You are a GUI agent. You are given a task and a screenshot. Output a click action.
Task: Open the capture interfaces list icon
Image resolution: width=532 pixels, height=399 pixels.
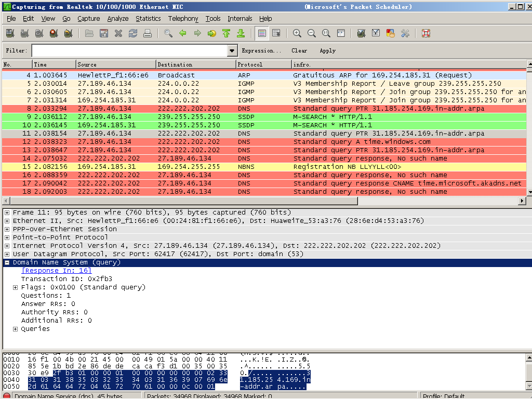pos(10,33)
